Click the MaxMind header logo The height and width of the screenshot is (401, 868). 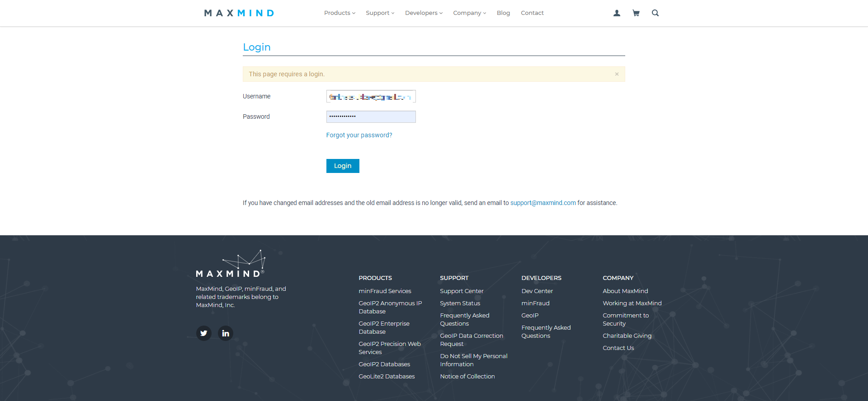tap(239, 13)
